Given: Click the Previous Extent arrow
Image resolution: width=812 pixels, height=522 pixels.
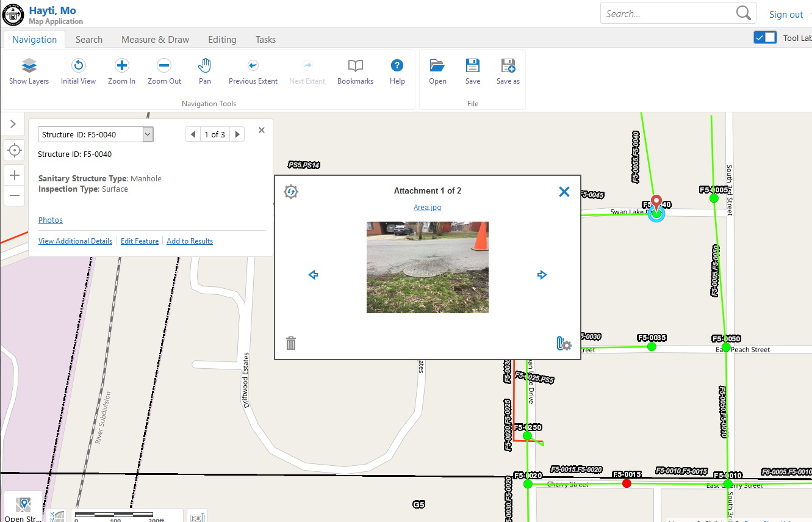Looking at the screenshot, I should point(253,66).
